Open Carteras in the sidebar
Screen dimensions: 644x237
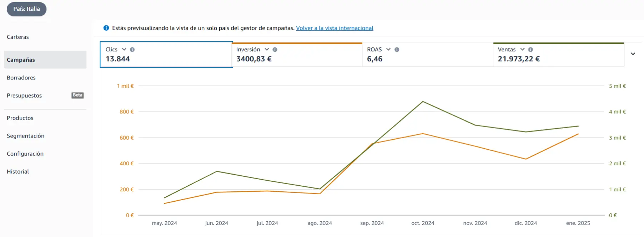[x=18, y=37]
